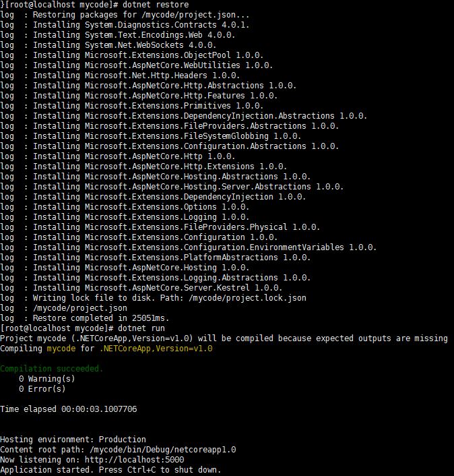
Task: Click 'Microsoft.AspNetCore.Http.Extensions 1.0.0.' text
Action: [x=186, y=167]
